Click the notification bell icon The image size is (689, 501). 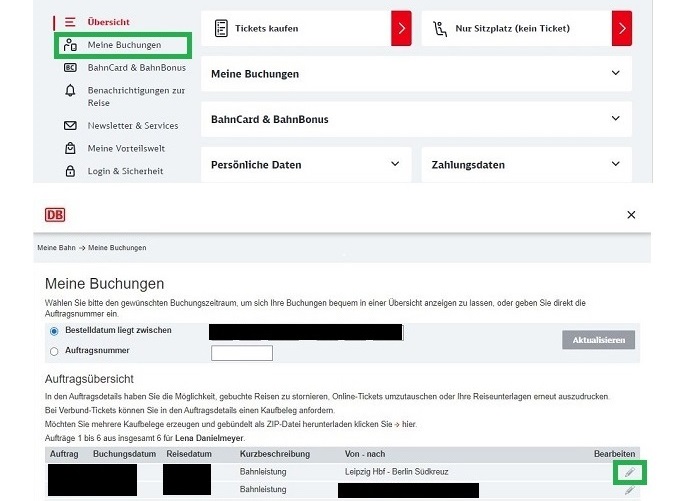(x=70, y=91)
